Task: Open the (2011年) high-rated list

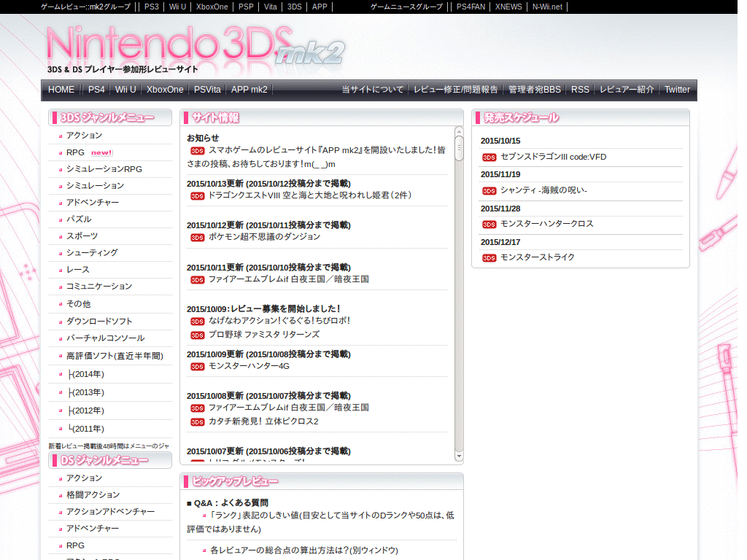Action: coord(86,429)
